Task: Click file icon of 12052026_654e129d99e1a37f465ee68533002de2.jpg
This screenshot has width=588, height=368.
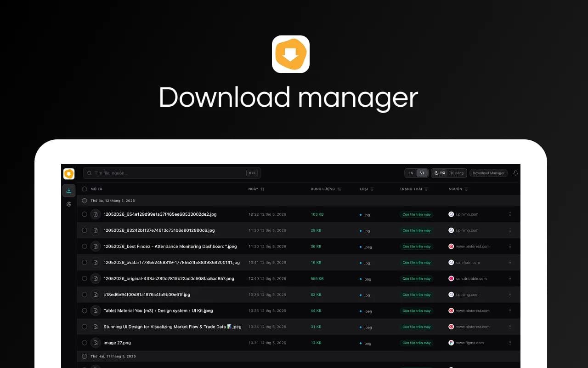Action: pyautogui.click(x=96, y=214)
